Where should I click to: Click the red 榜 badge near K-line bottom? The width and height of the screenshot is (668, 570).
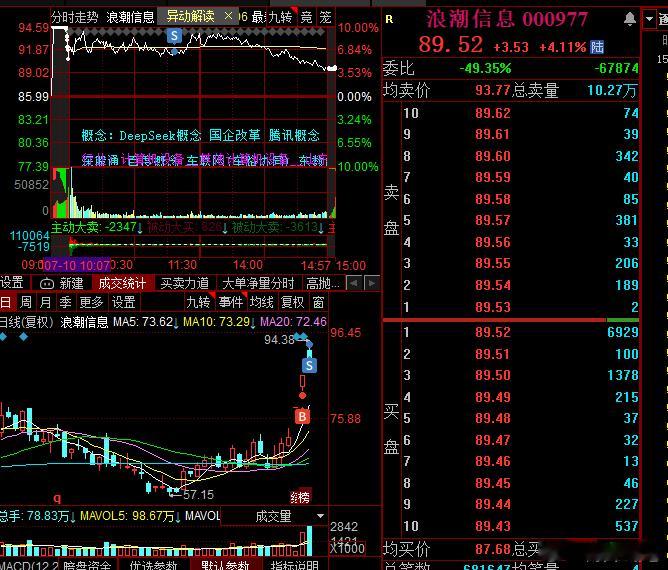(300, 497)
